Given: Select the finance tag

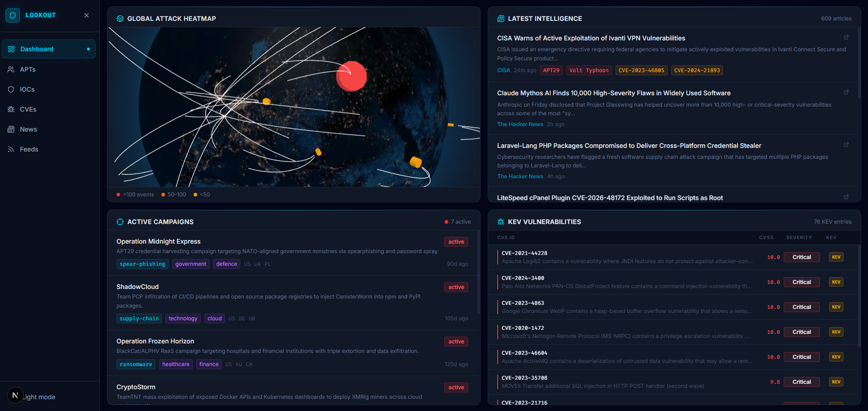Looking at the screenshot, I should 209,364.
